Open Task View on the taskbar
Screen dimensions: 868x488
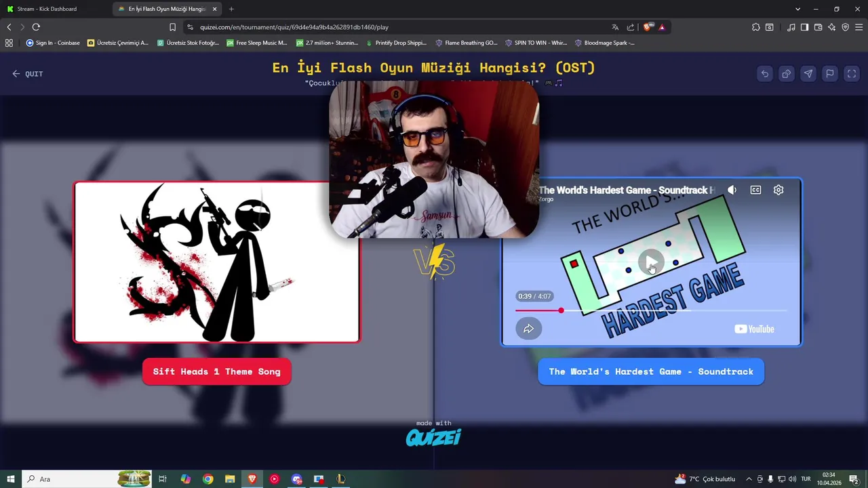[163, 479]
